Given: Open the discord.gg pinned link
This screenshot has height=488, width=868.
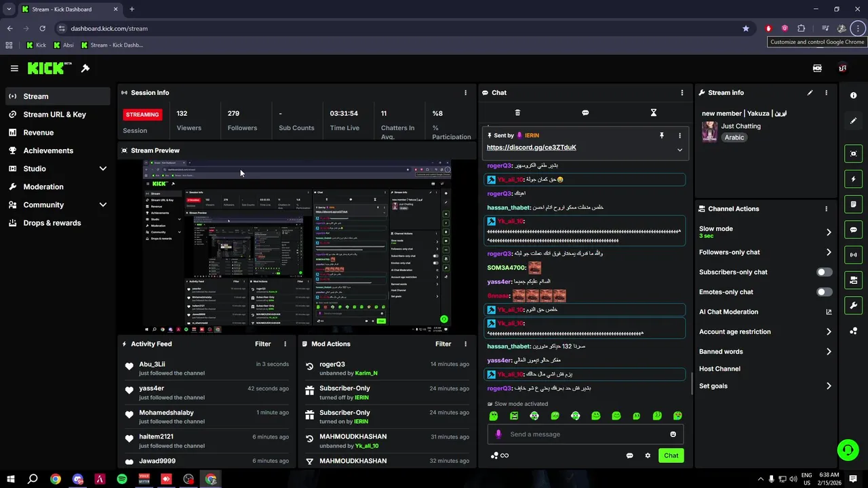Looking at the screenshot, I should [x=531, y=148].
